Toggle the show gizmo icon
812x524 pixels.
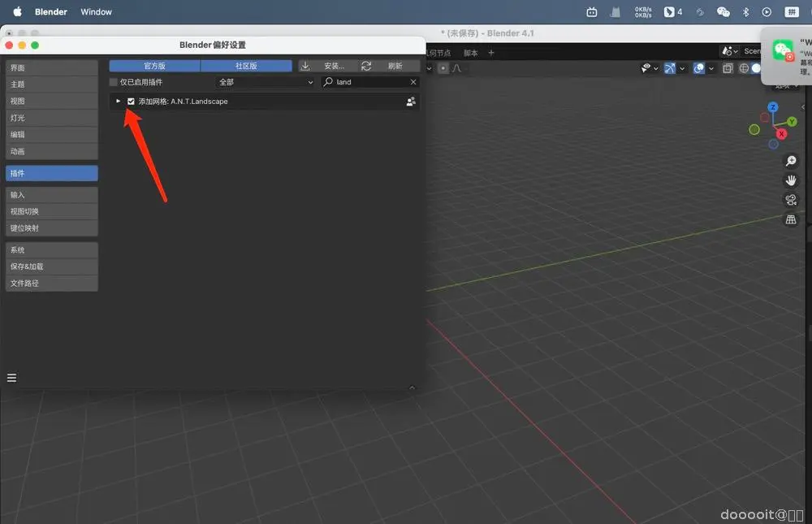click(670, 68)
